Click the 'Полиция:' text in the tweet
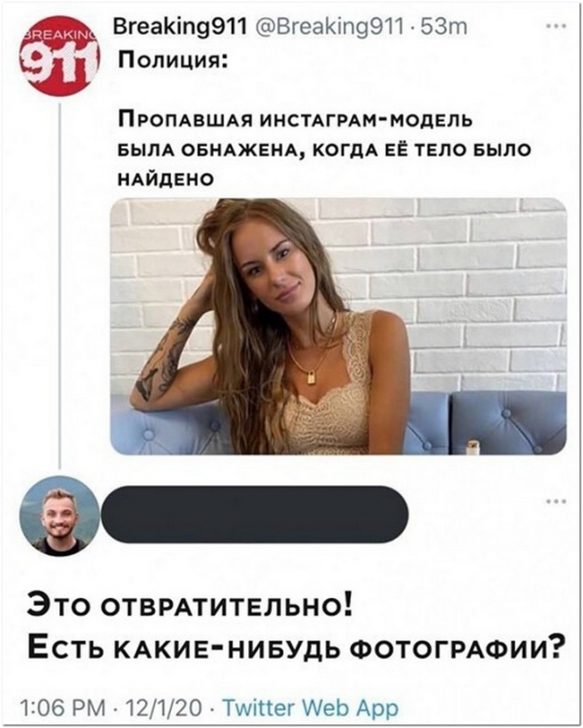The width and height of the screenshot is (583, 728). pos(172,61)
